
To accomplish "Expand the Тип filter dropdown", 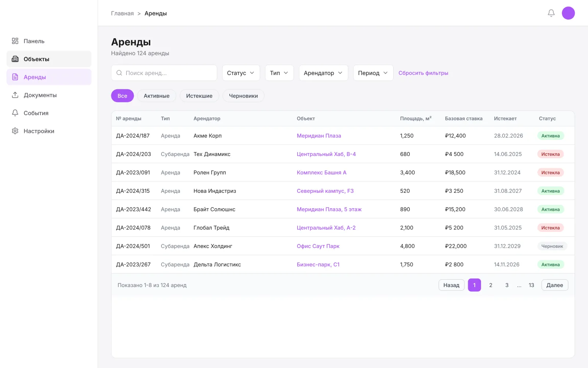I will [279, 73].
